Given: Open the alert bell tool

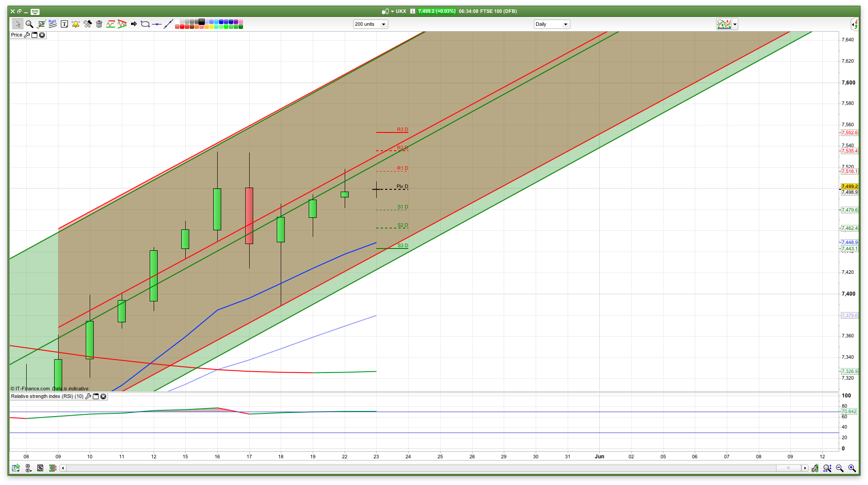Looking at the screenshot, I should click(76, 24).
